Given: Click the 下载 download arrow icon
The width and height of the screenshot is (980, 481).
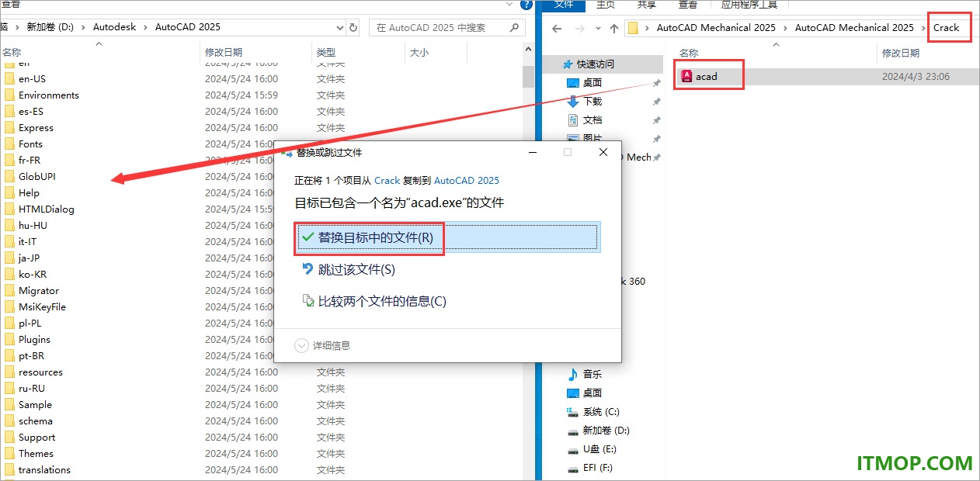Looking at the screenshot, I should coord(573,101).
